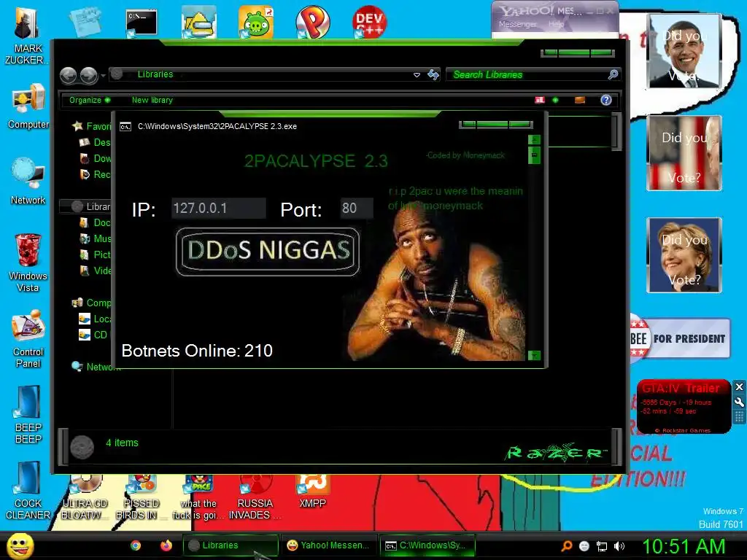This screenshot has width=747, height=560.
Task: Open the BEEP BEEP desktop icon
Action: pyautogui.click(x=28, y=415)
